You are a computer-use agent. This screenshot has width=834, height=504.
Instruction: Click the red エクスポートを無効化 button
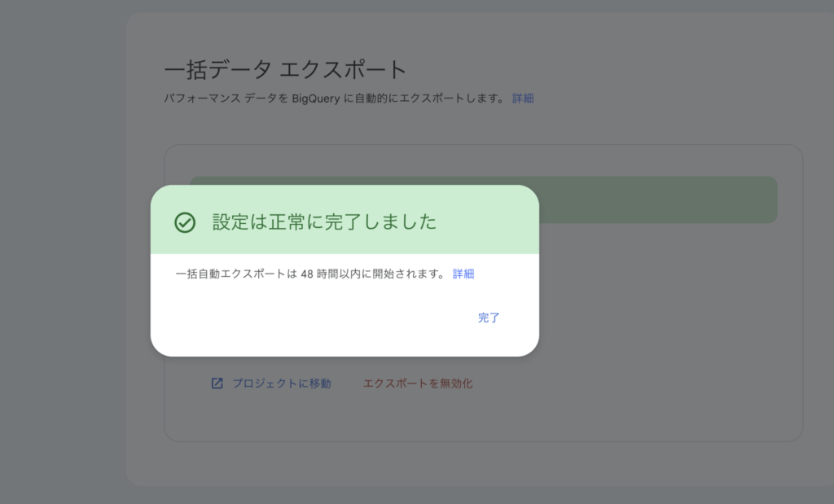pos(417,383)
